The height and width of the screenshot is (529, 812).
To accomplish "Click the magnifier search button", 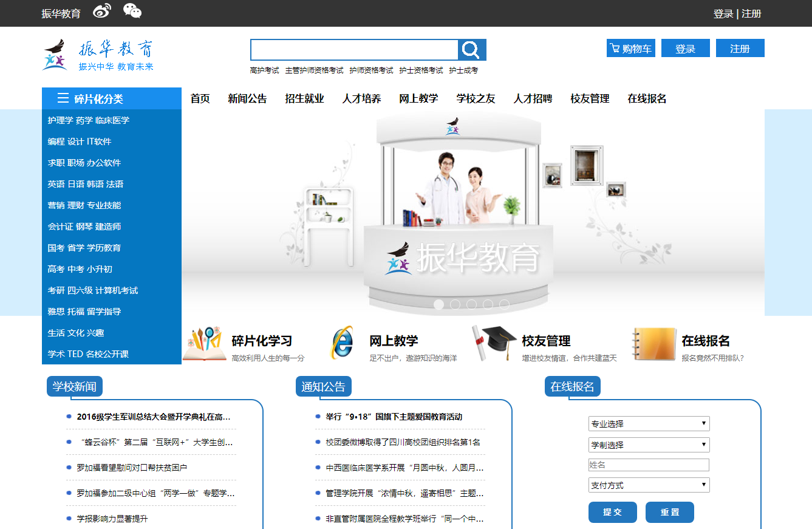I will click(x=472, y=50).
